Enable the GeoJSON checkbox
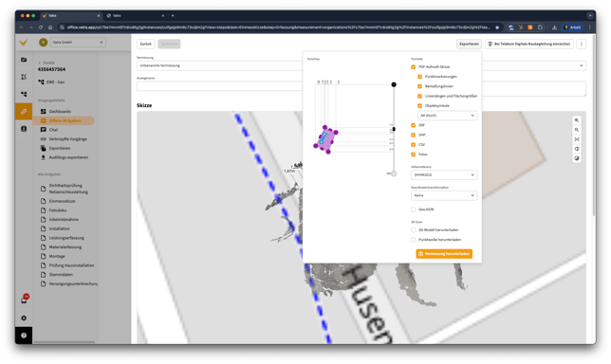The width and height of the screenshot is (611, 364). (414, 209)
